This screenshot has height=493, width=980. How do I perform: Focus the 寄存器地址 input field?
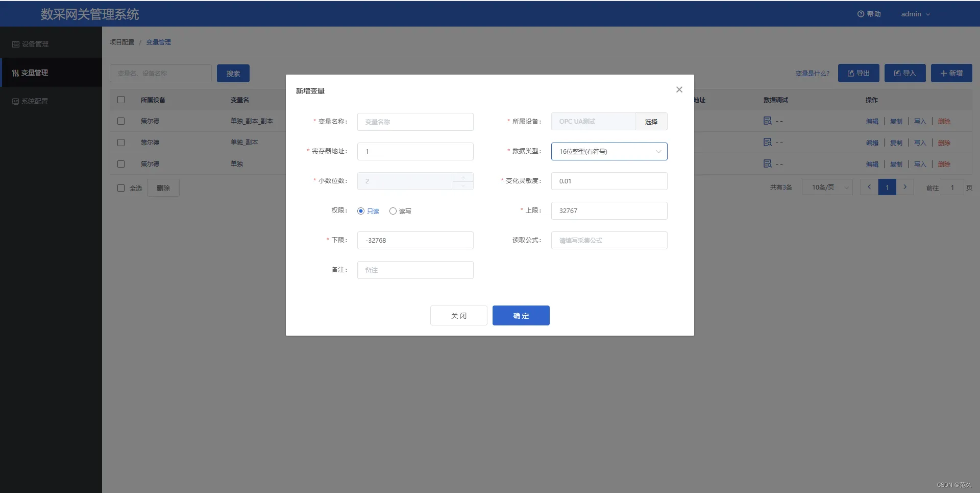pos(415,151)
